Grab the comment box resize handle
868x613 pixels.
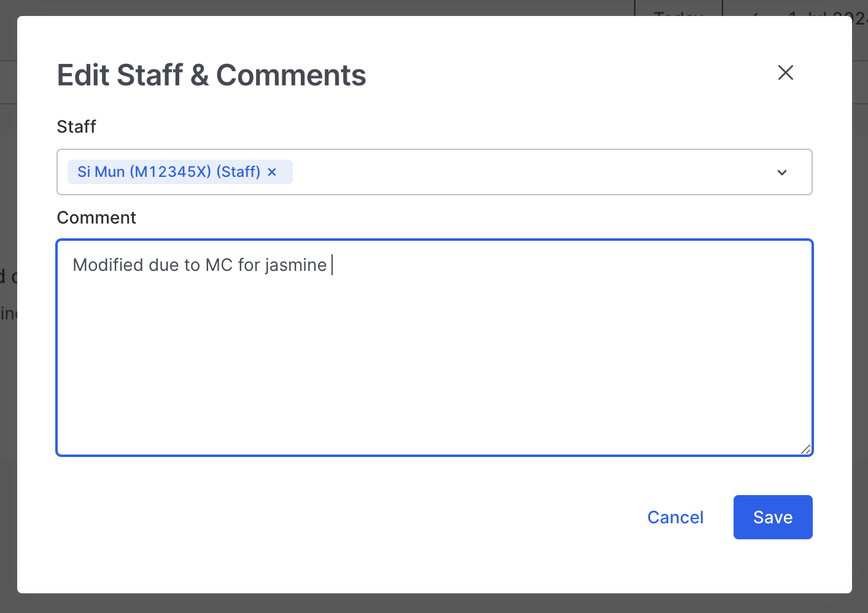tap(806, 450)
